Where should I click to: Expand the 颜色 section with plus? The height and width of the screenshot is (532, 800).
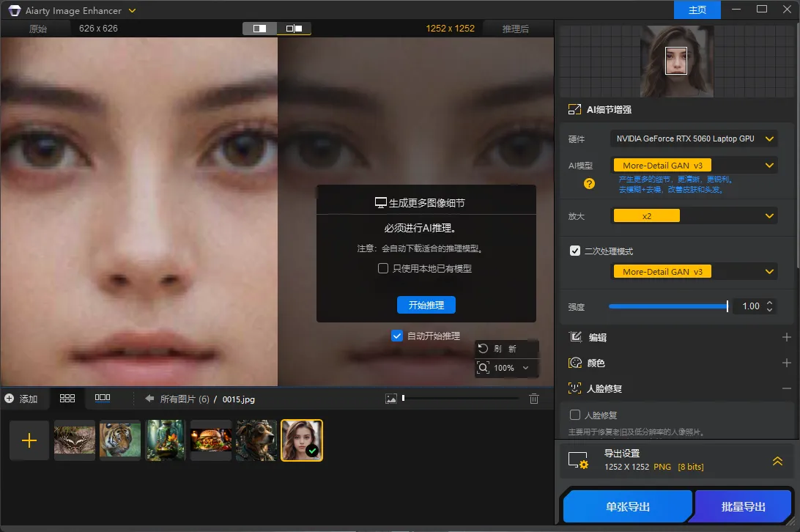tap(786, 363)
